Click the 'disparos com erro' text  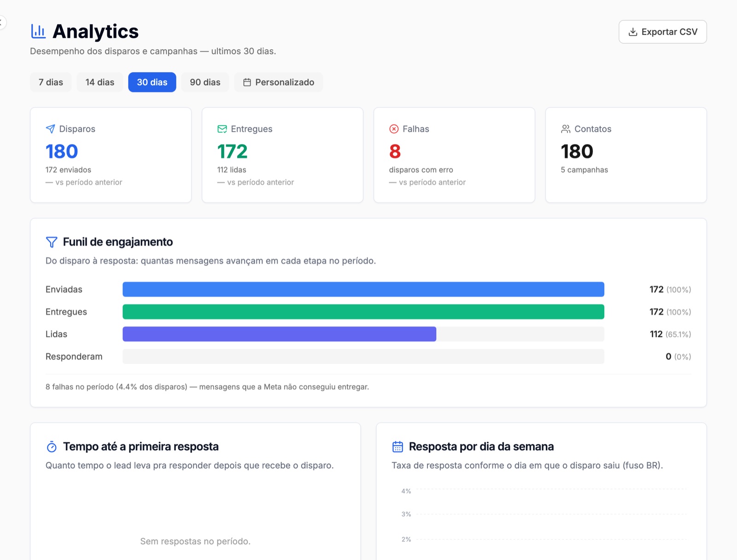[x=421, y=170]
